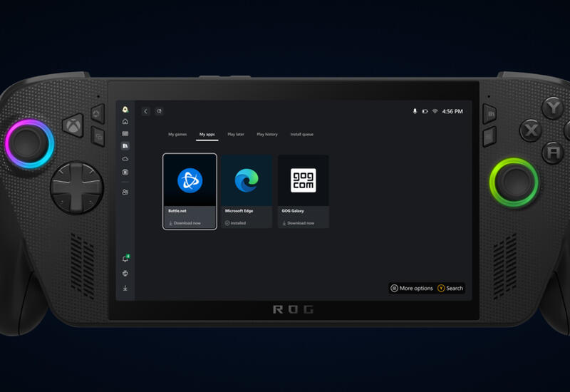Open the profile avatar in the sidebar
The image size is (570, 392).
125,110
